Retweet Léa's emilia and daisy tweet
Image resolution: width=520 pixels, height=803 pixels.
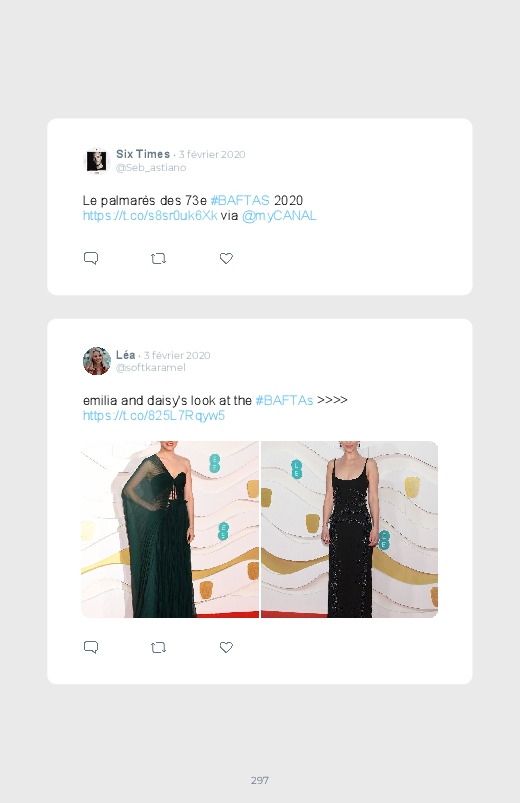(158, 648)
